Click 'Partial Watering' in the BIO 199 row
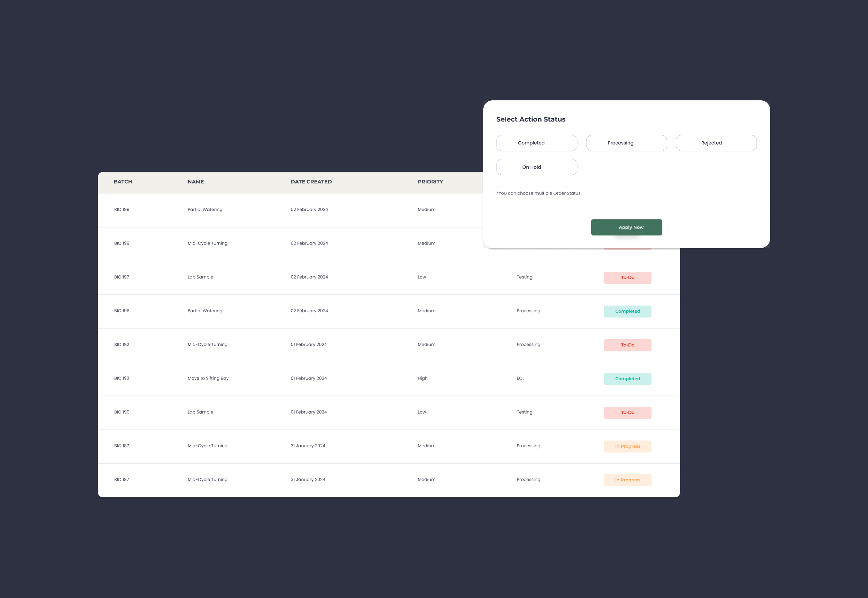This screenshot has height=598, width=868. click(205, 209)
